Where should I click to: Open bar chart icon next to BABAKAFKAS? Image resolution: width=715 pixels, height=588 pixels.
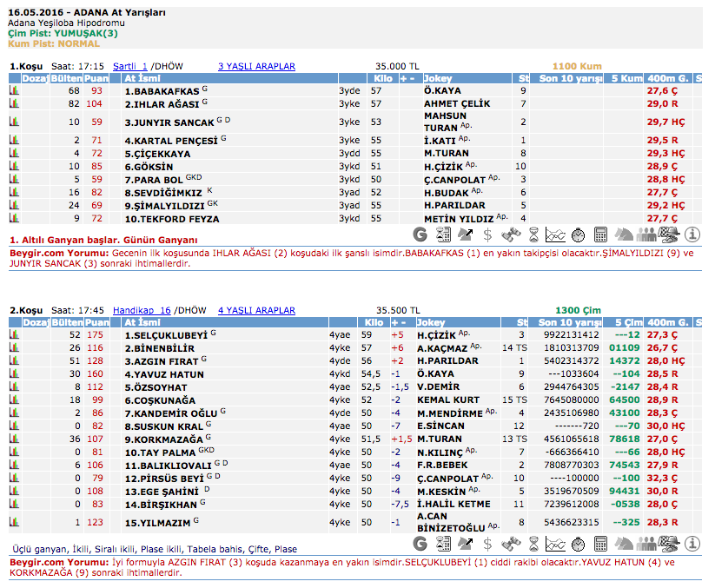pos(14,90)
